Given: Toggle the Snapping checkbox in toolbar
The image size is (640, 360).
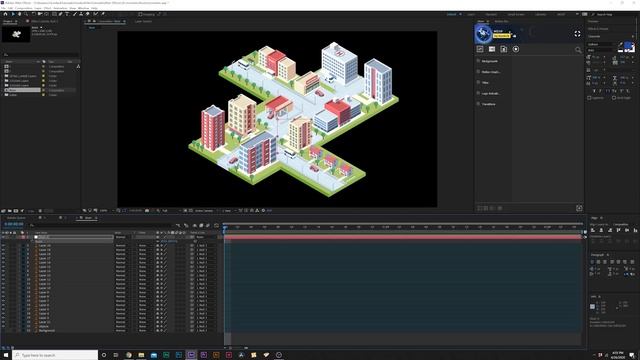Looking at the screenshot, I should (x=140, y=14).
